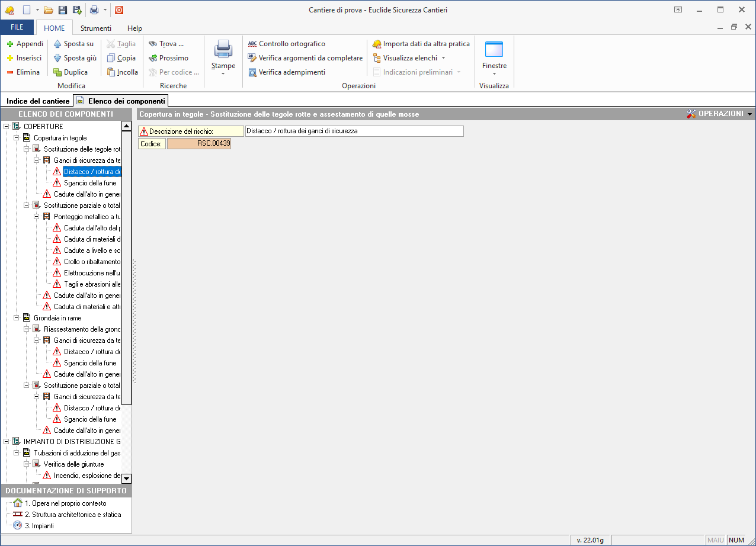Image resolution: width=756 pixels, height=546 pixels.
Task: Click the Duplica icon
Action: (x=57, y=72)
